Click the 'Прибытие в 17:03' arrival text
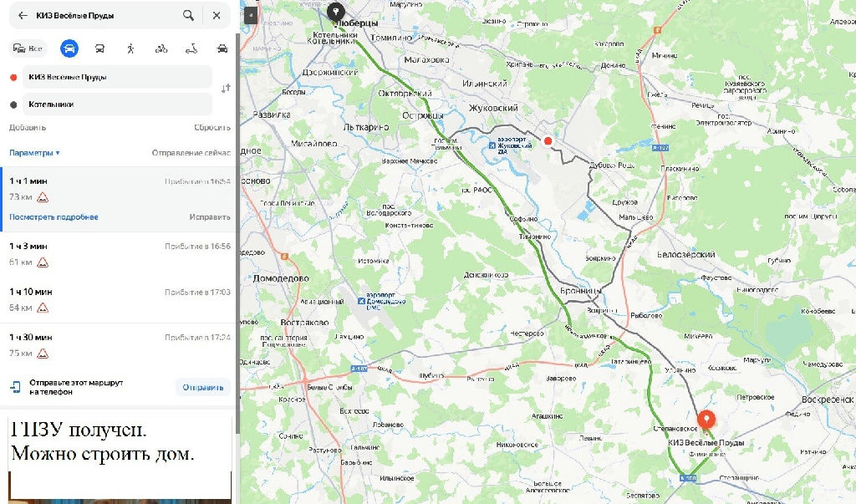This screenshot has height=504, width=856. pyautogui.click(x=197, y=293)
